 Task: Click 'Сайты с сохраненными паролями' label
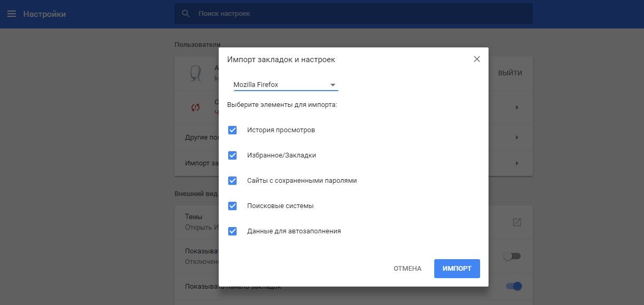coord(302,181)
